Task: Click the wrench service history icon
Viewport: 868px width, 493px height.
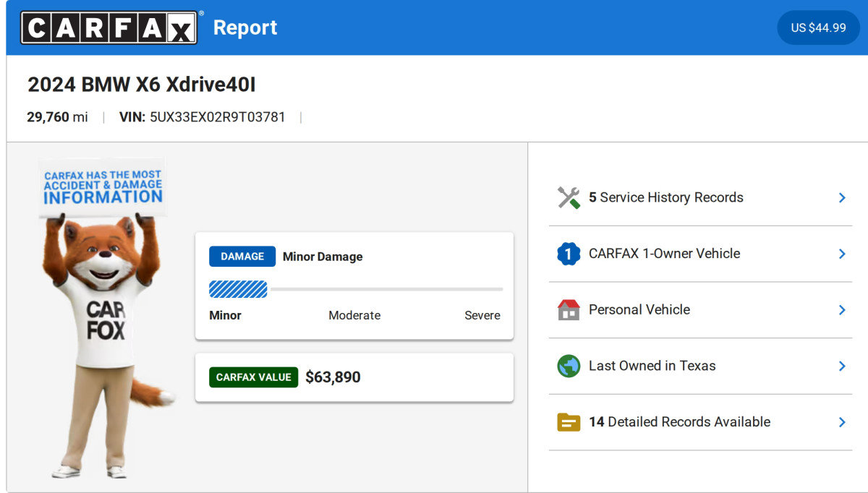Action: coord(569,198)
